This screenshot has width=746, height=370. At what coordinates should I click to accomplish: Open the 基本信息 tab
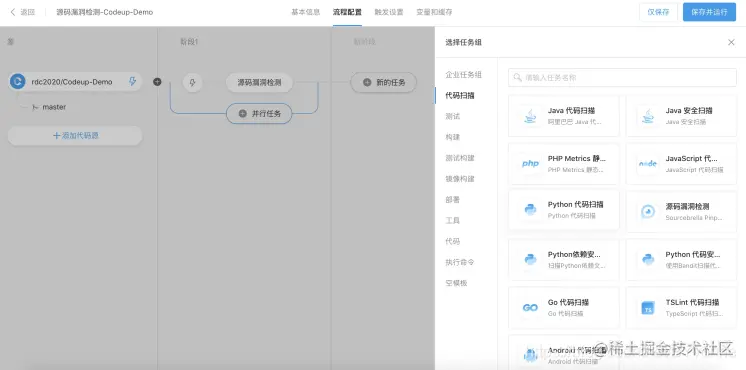coord(305,12)
